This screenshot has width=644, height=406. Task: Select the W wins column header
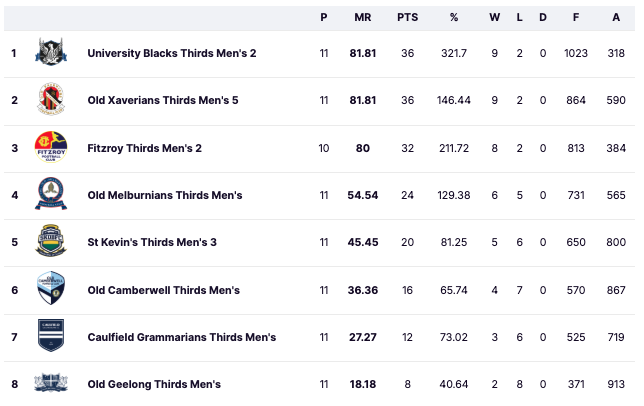pos(494,17)
